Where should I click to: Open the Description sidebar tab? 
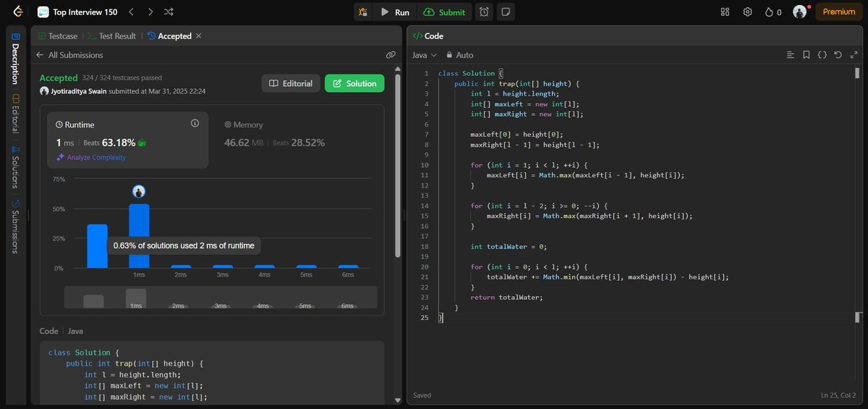16,59
